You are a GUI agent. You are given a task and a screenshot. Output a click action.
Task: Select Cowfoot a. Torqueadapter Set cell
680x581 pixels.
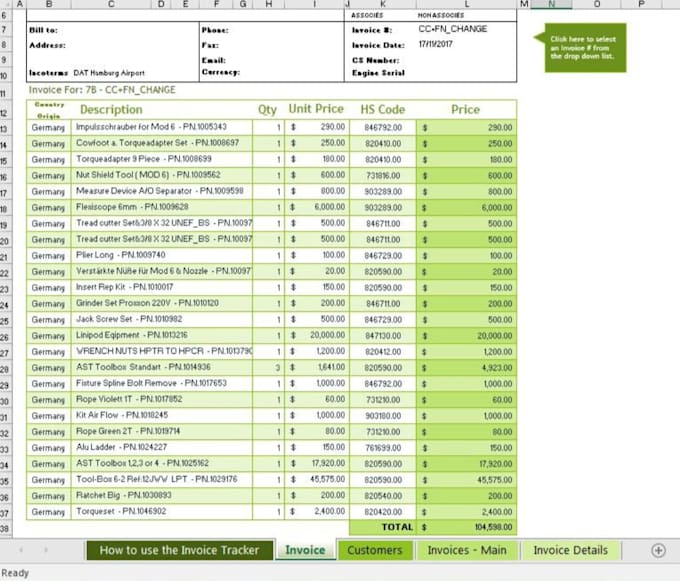pos(161,143)
